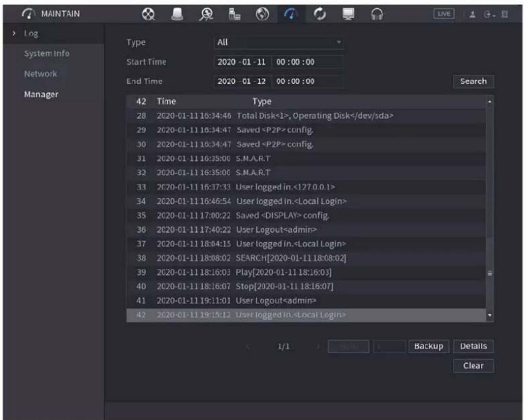524x420 pixels.
Task: Open the Backup refresh arrows icon
Action: tap(320, 14)
